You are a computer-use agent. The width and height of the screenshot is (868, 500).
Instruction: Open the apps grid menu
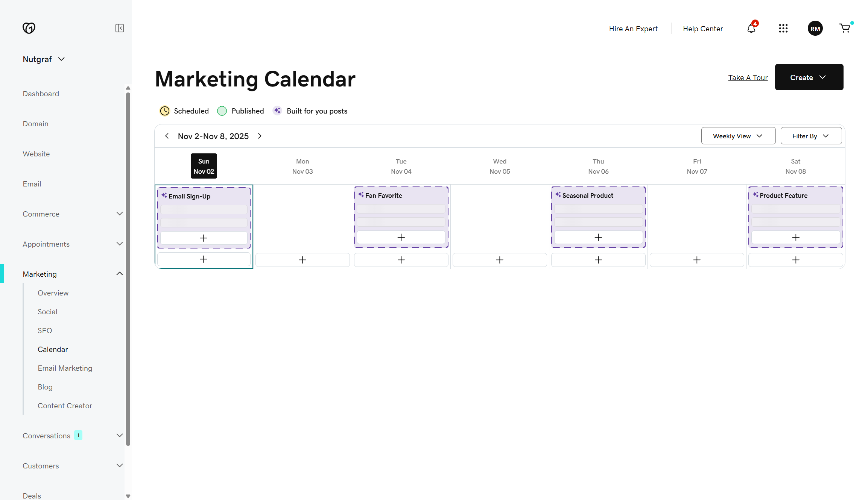[x=783, y=28]
